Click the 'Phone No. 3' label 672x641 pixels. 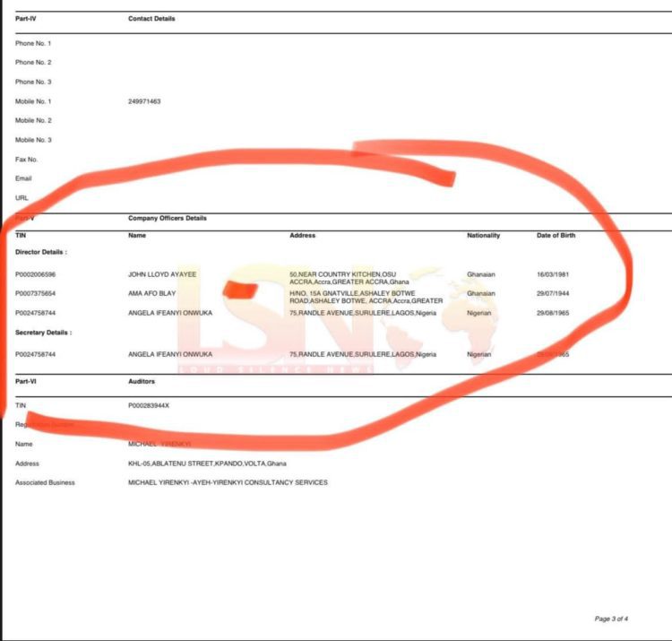click(33, 82)
